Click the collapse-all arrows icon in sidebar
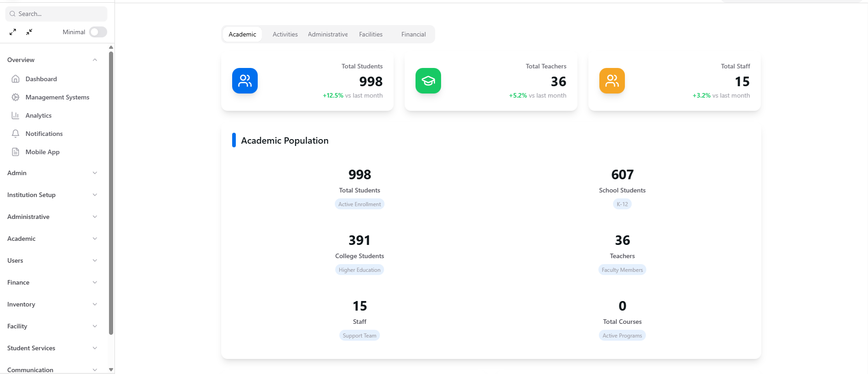Viewport: 868px width, 374px height. point(29,32)
